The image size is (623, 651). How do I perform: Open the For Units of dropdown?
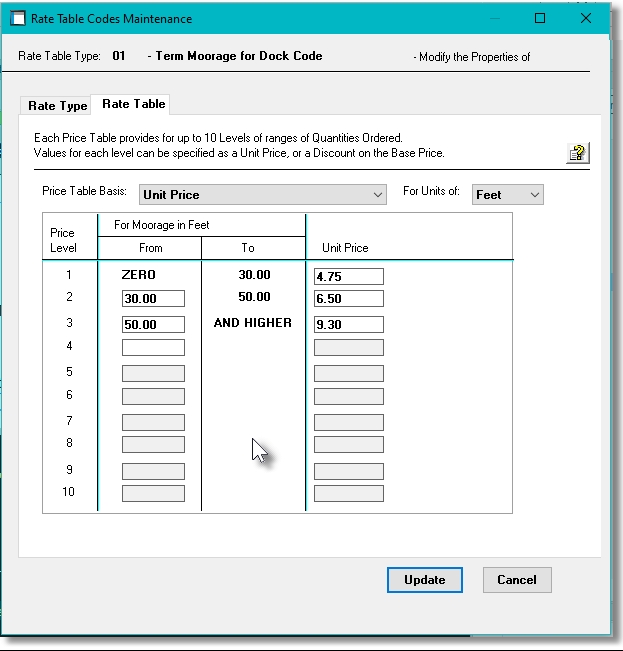pyautogui.click(x=508, y=194)
